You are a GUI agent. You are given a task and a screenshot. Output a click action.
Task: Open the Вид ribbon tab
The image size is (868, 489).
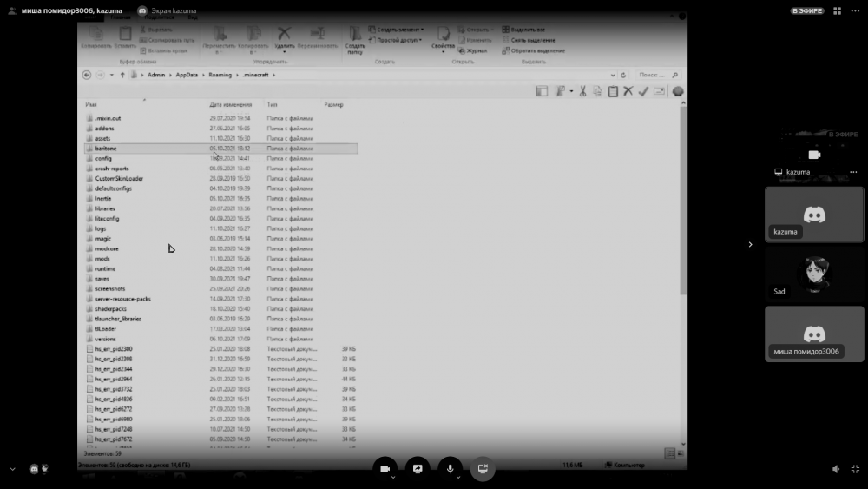pyautogui.click(x=192, y=17)
